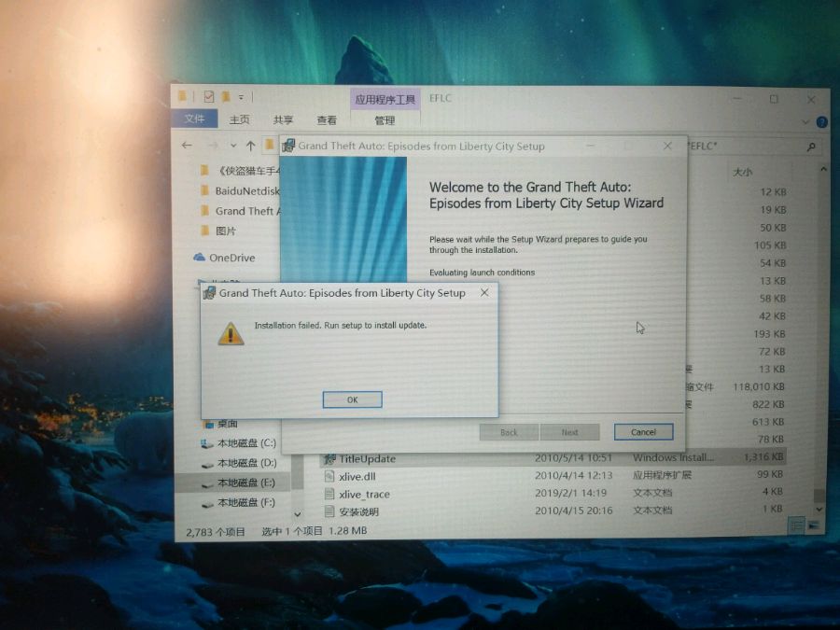Close the Setup Wizard window
Screen dimensions: 840x630
click(667, 146)
